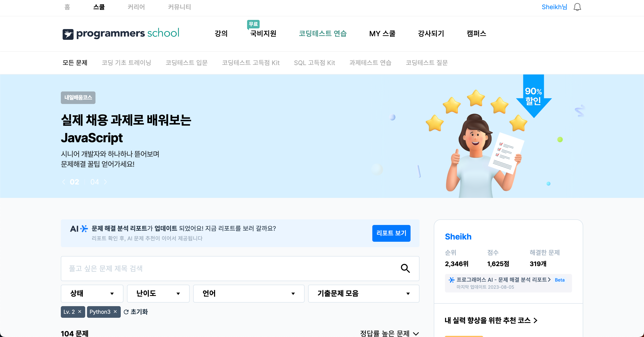Click the 리포트 보기 button
This screenshot has height=337, width=644.
[391, 233]
